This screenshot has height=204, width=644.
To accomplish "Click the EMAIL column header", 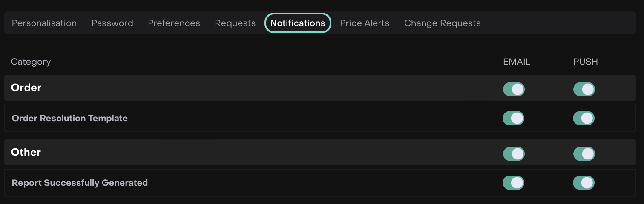I will coord(517,62).
